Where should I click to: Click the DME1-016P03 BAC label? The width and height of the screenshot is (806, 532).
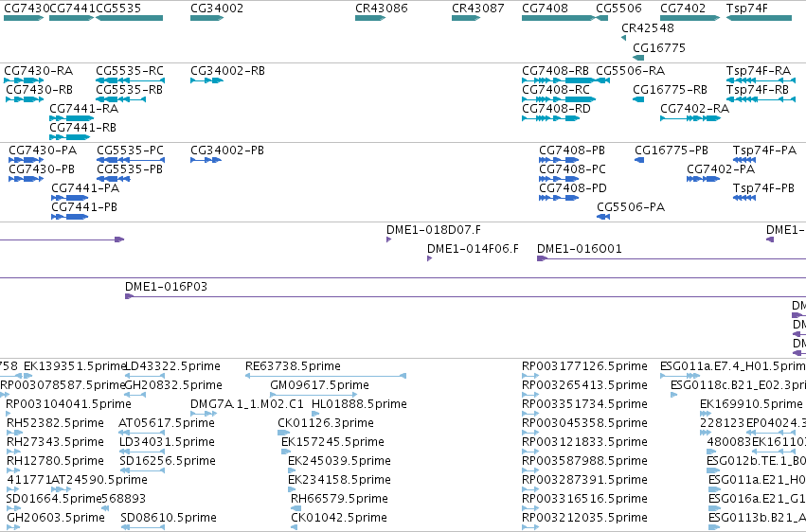166,287
